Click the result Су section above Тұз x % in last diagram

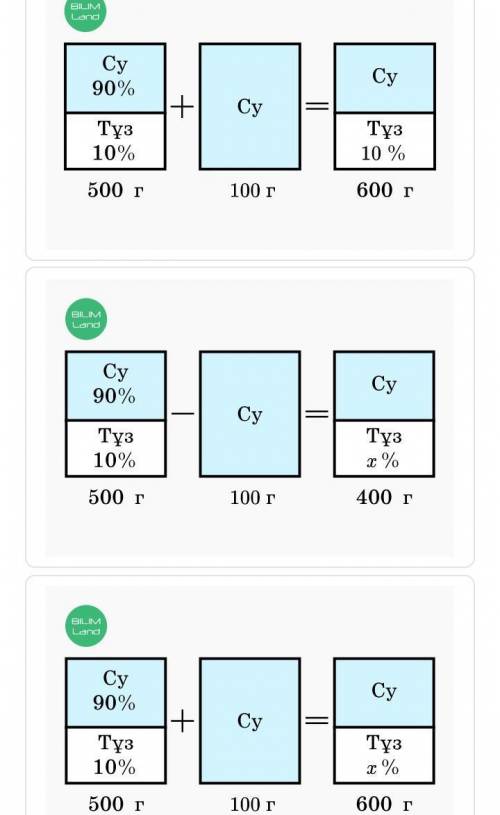[384, 692]
